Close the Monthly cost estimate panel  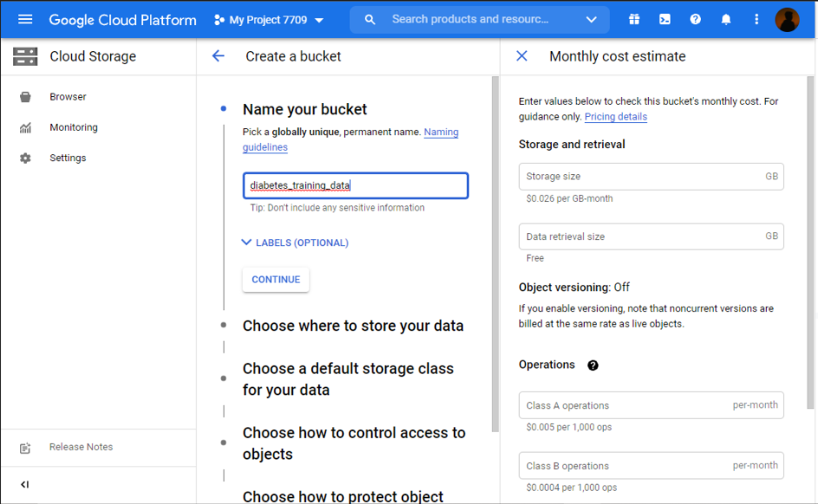pos(522,55)
